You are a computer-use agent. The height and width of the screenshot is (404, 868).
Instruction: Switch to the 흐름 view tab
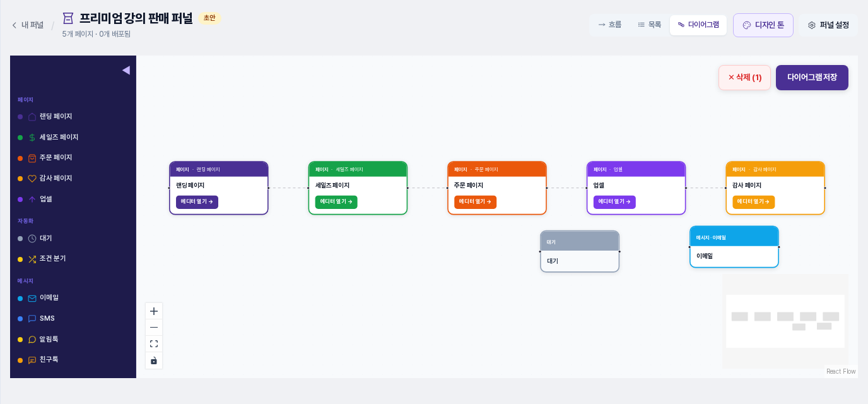tap(610, 25)
